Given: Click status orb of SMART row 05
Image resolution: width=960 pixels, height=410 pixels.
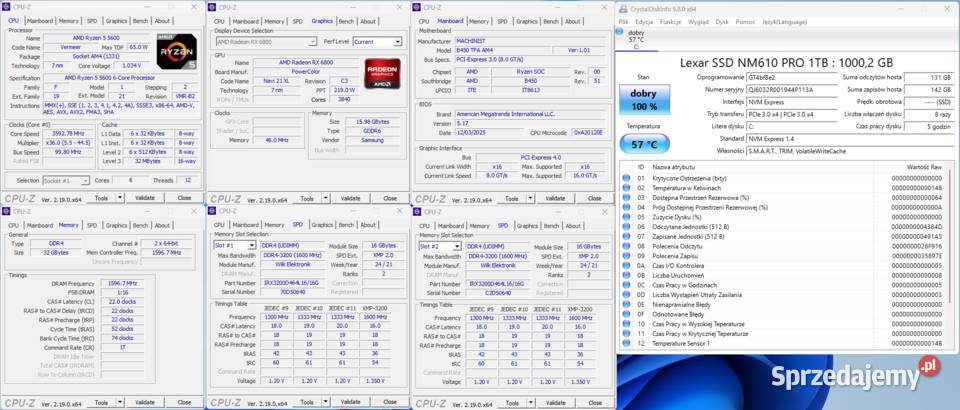Looking at the screenshot, I should pyautogui.click(x=626, y=217).
